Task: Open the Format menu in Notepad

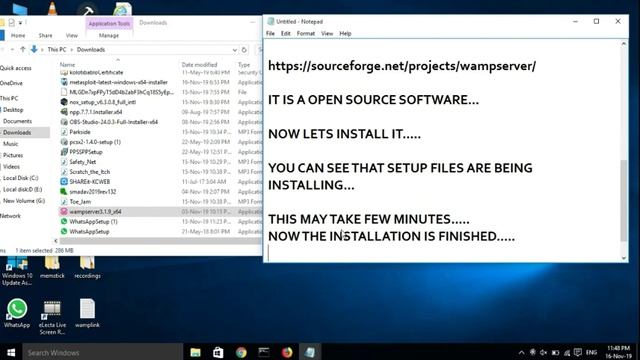Action: coord(306,33)
